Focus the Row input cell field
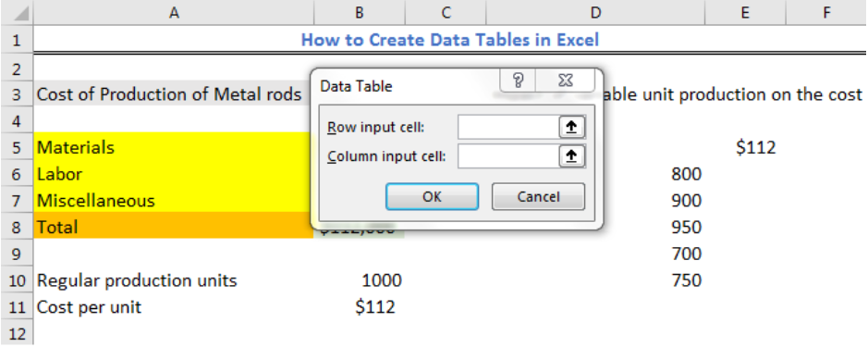 coord(508,128)
